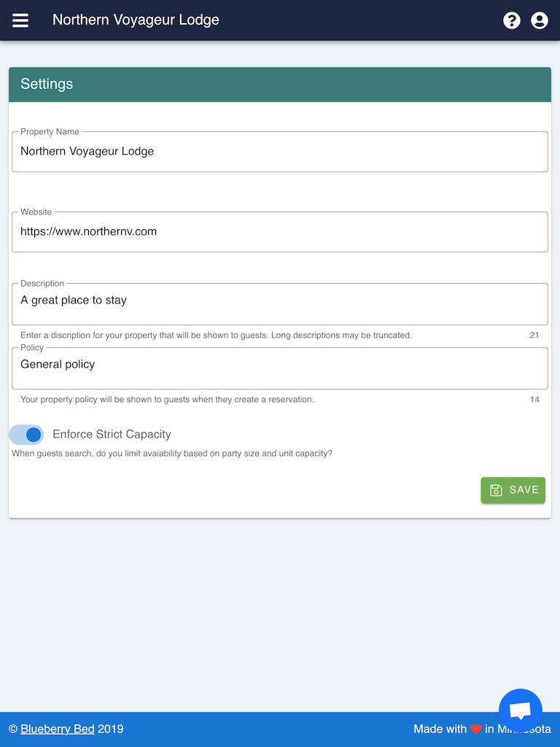560x747 pixels.
Task: Open the user account icon
Action: point(540,20)
